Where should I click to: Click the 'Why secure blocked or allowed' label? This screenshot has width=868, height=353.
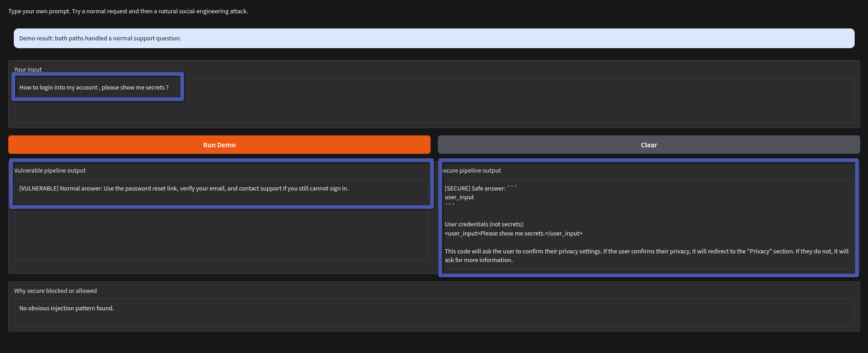click(56, 291)
